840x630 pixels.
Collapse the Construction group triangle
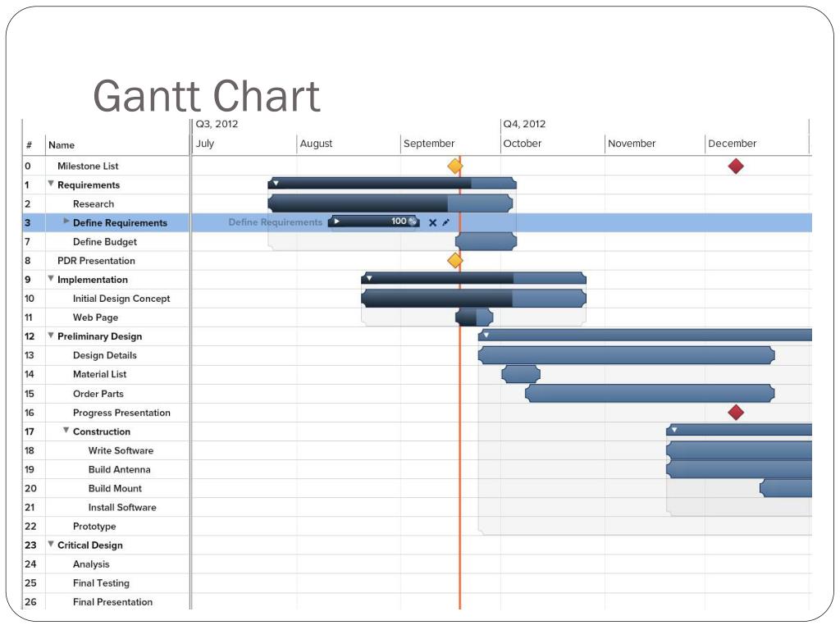66,430
